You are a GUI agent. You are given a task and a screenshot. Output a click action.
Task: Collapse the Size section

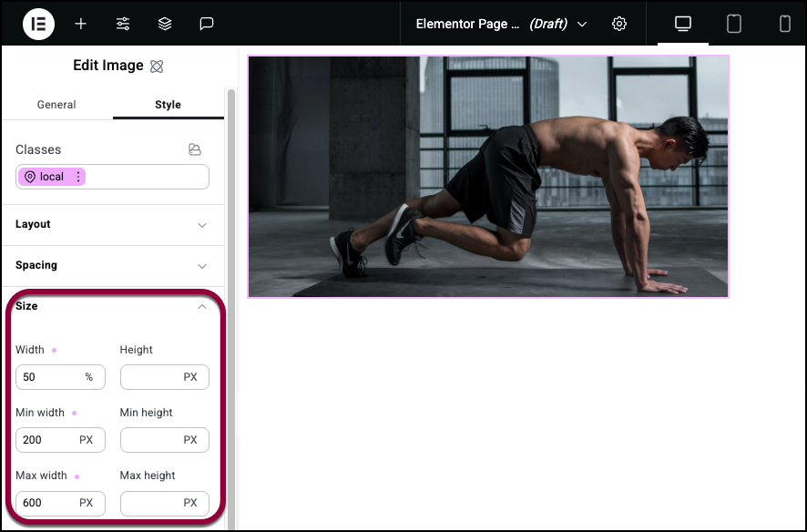202,307
